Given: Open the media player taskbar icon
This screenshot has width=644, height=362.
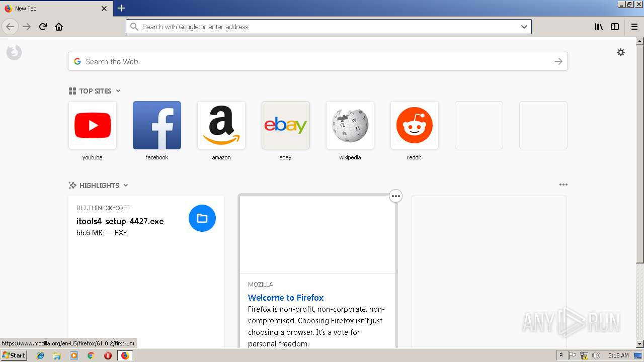Looking at the screenshot, I should (74, 355).
